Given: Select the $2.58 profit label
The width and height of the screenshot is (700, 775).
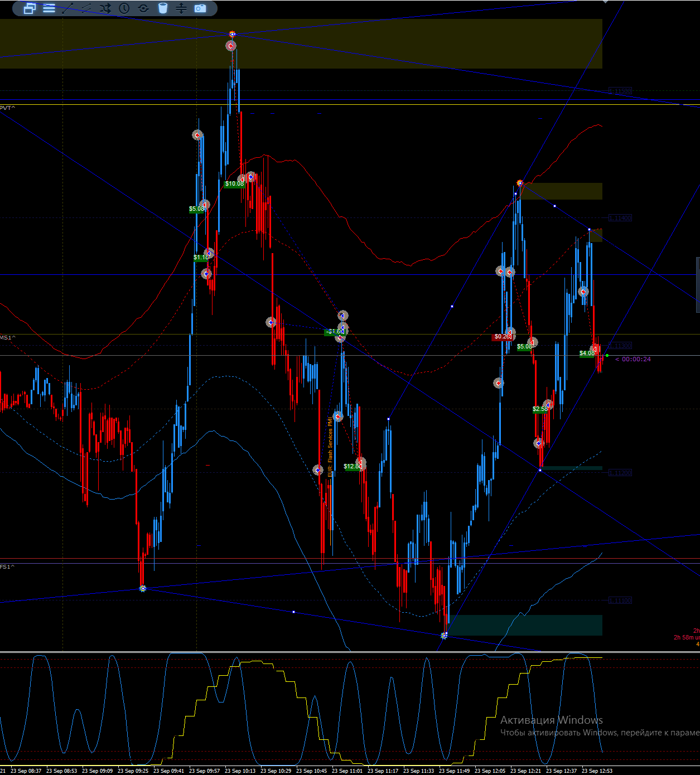Looking at the screenshot, I should 540,409.
